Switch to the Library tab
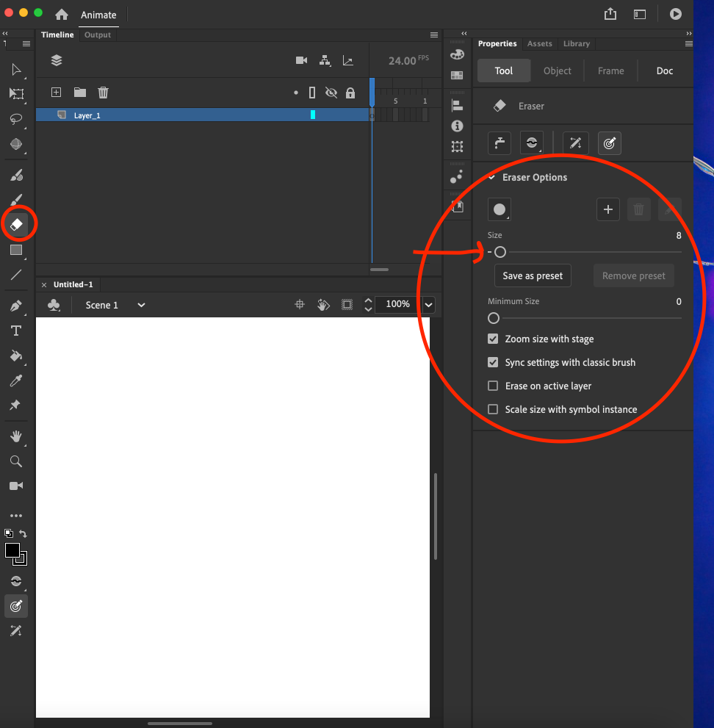 (x=577, y=43)
